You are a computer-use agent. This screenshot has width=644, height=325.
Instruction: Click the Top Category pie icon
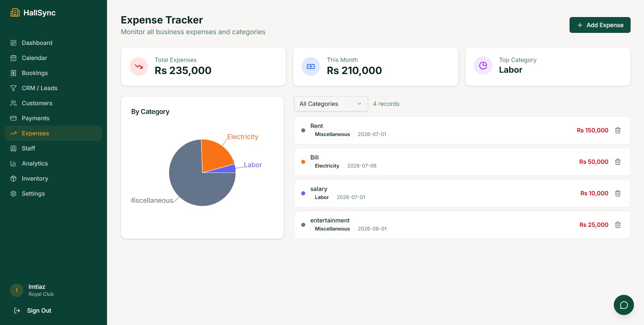pyautogui.click(x=483, y=65)
